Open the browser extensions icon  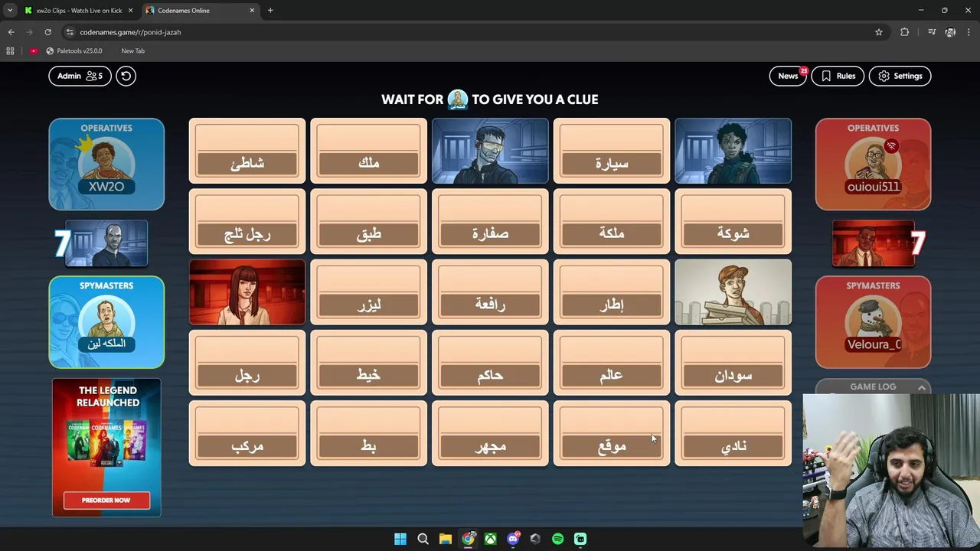(x=905, y=32)
